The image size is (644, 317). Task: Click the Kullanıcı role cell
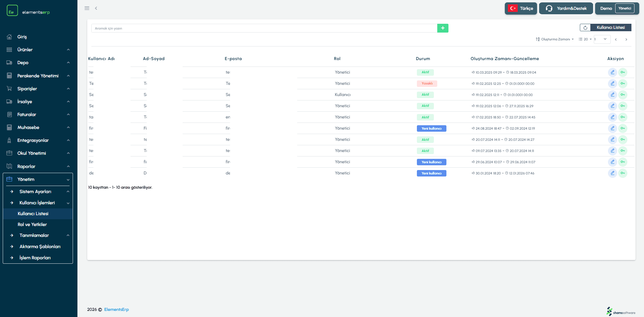coord(343,95)
